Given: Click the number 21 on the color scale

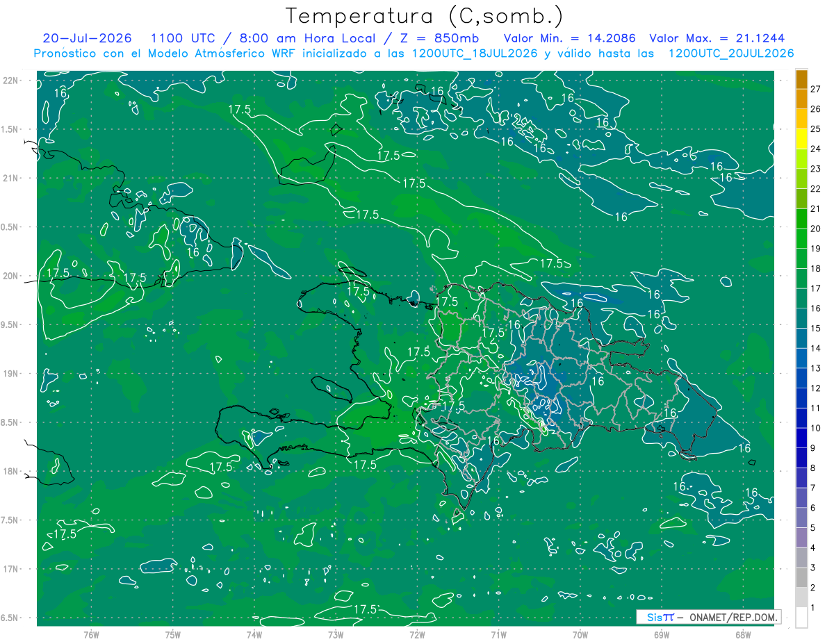Looking at the screenshot, I should (x=816, y=209).
